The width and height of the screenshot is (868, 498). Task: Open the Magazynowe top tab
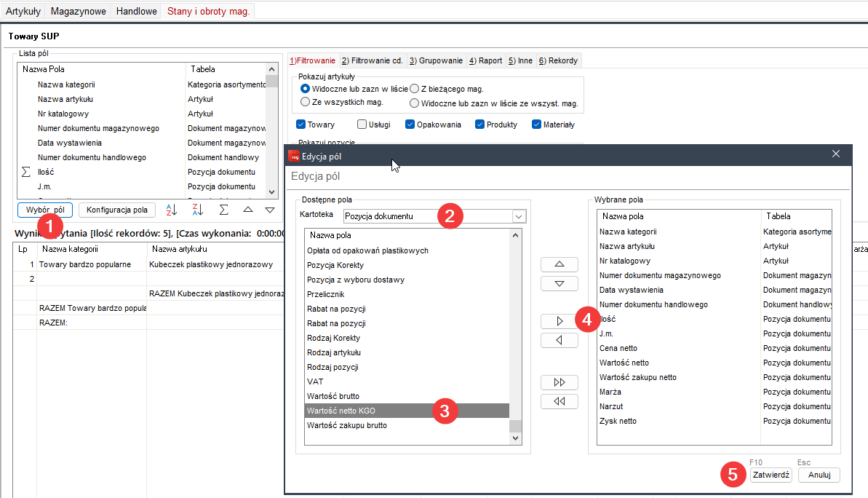tap(79, 11)
